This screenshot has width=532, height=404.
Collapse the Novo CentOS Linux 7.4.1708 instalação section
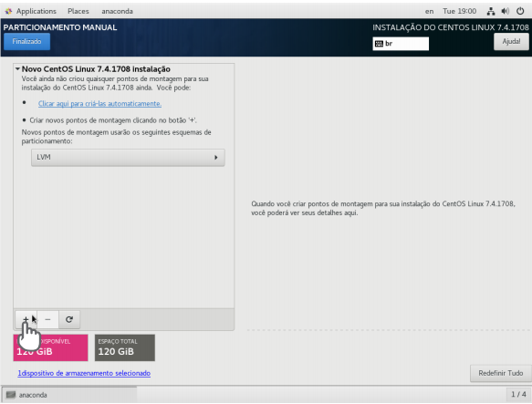click(x=17, y=69)
